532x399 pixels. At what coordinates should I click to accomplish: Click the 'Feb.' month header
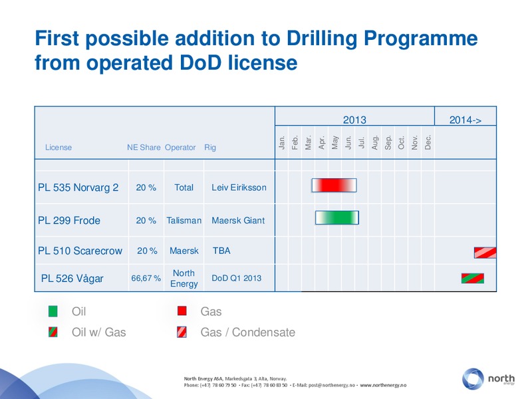click(295, 142)
